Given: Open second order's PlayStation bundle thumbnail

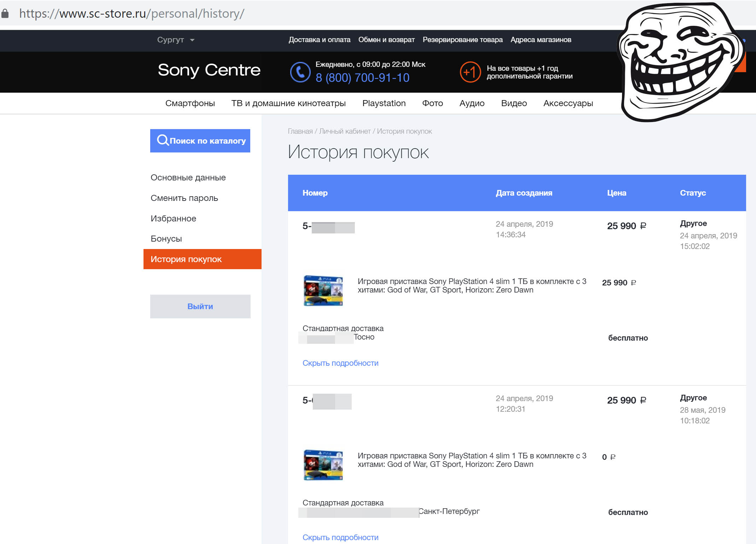Looking at the screenshot, I should (x=323, y=465).
